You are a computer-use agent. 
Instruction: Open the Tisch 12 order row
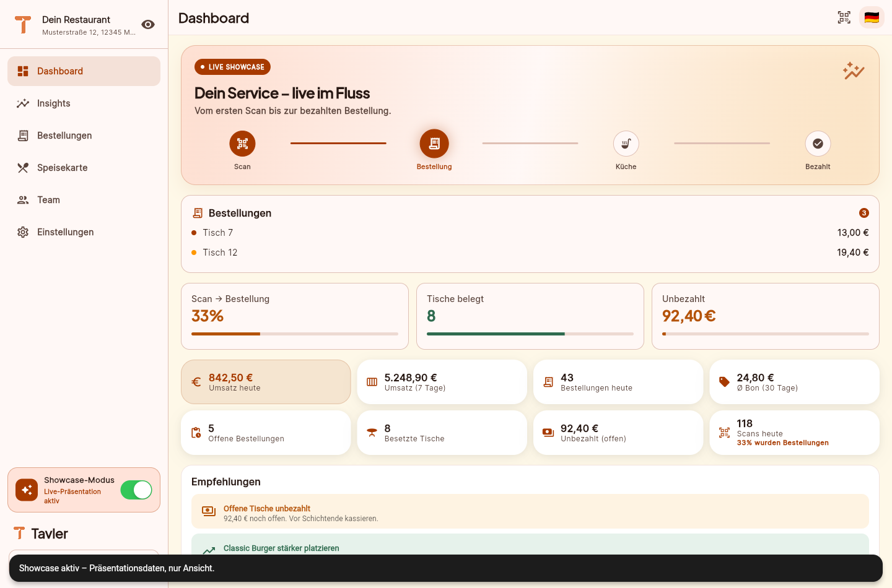tap(530, 253)
